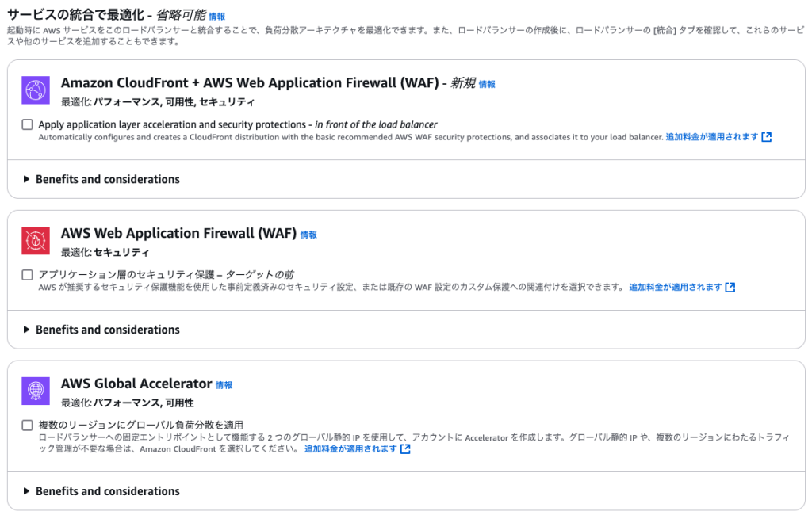
Task: Open WAF 追加料金が適用されます pricing link
Action: (676, 287)
